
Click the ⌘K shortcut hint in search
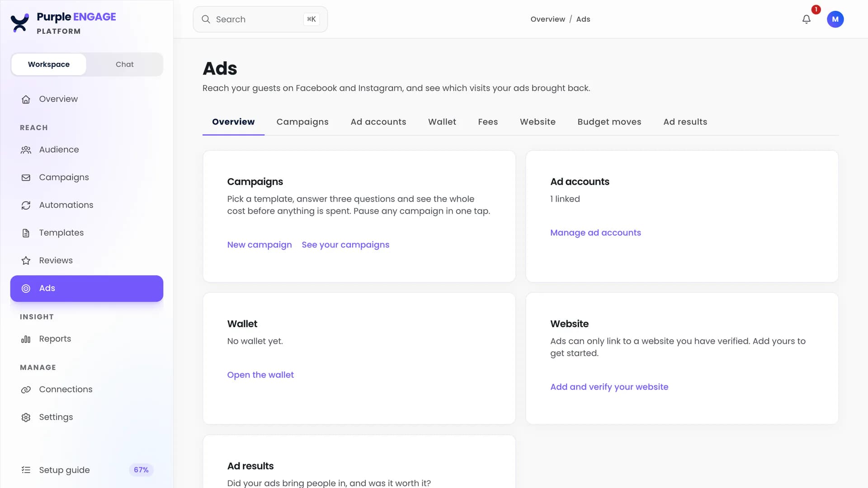coord(311,19)
